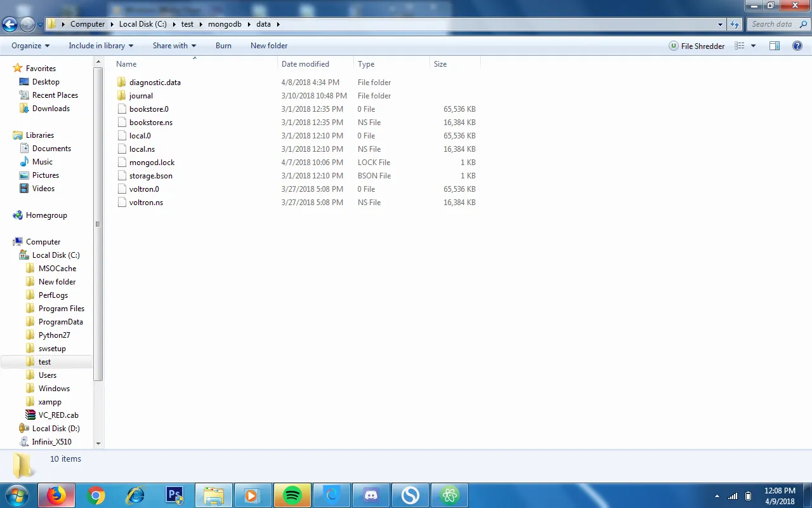Select VC_RED.cab archive in tree
The image size is (812, 508).
[58, 415]
